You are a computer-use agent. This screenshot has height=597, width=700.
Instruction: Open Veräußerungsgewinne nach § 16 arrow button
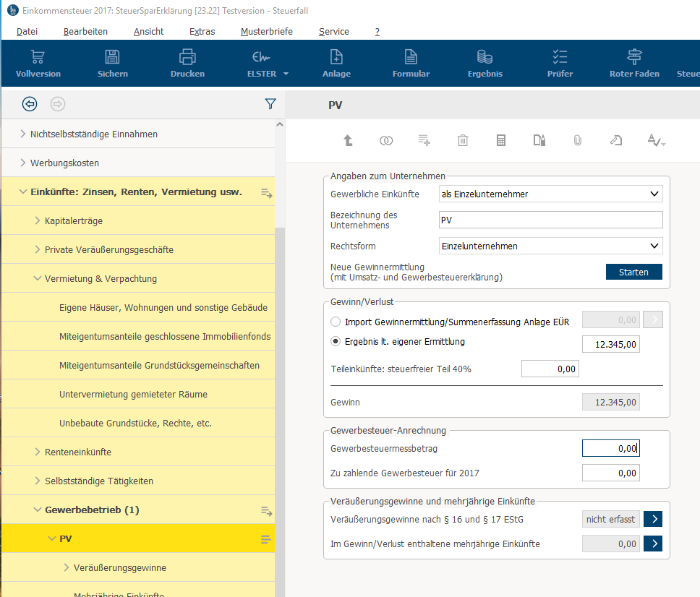[652, 519]
